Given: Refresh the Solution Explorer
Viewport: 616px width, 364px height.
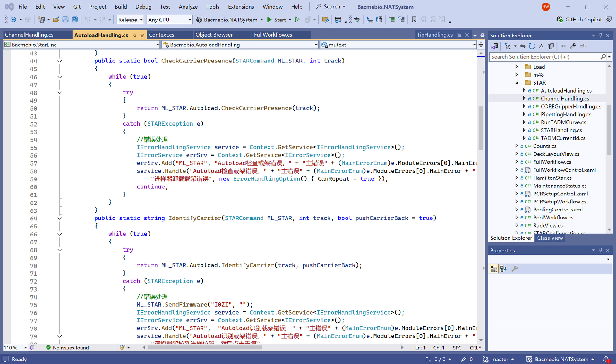Looking at the screenshot, I should coord(532,46).
